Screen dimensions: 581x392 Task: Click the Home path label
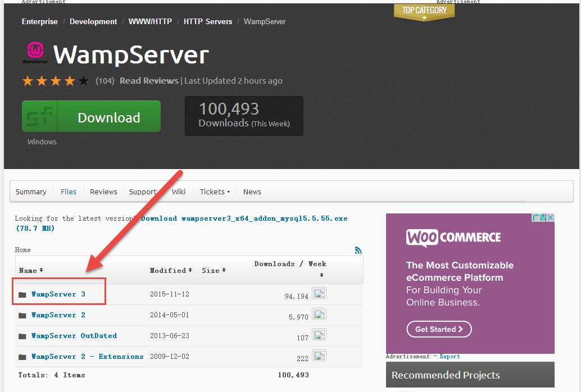click(x=22, y=250)
